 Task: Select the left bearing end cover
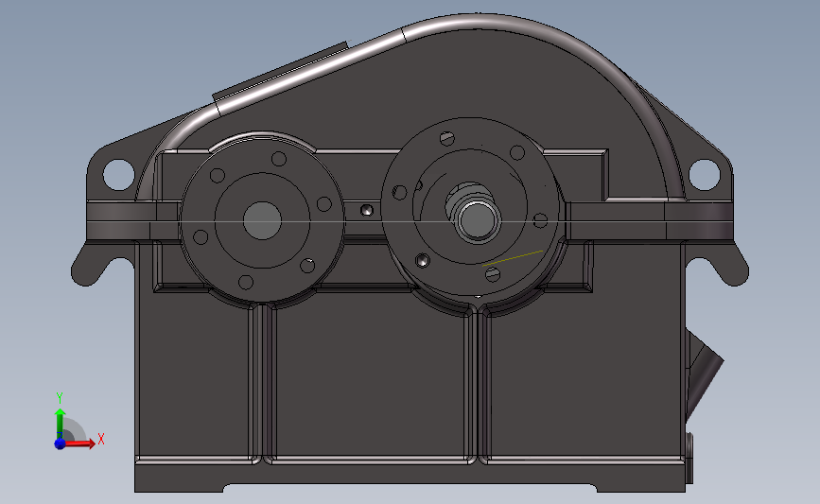click(x=262, y=220)
